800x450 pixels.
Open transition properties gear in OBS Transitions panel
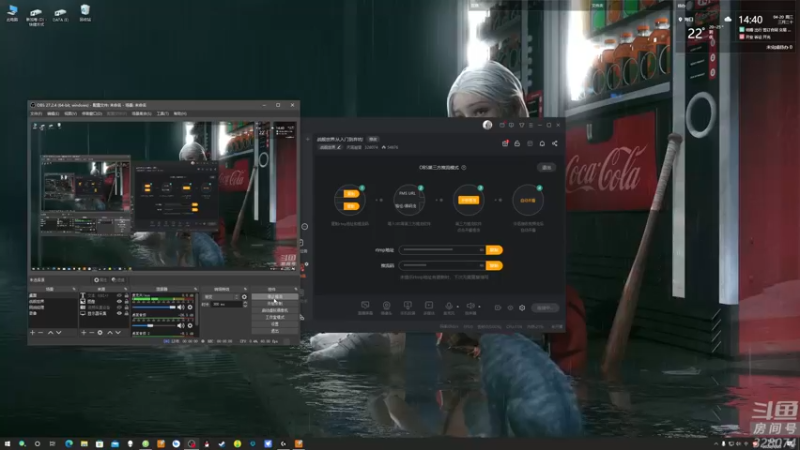(x=244, y=297)
